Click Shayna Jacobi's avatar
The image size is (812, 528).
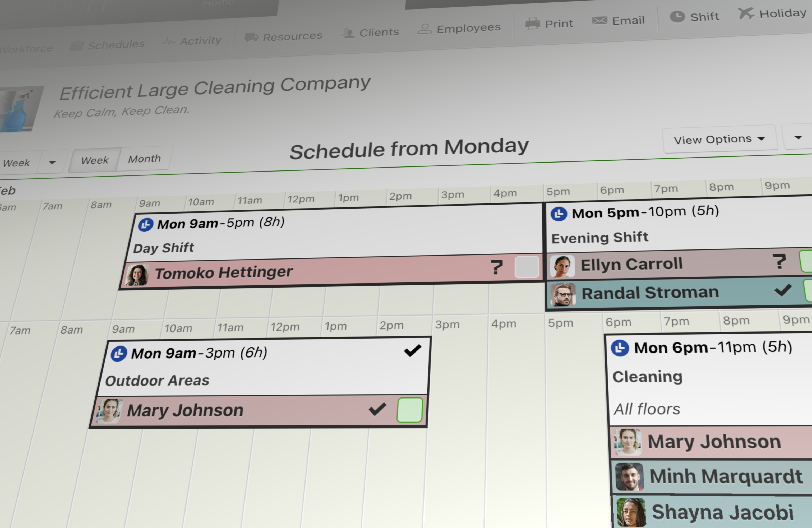tap(632, 512)
